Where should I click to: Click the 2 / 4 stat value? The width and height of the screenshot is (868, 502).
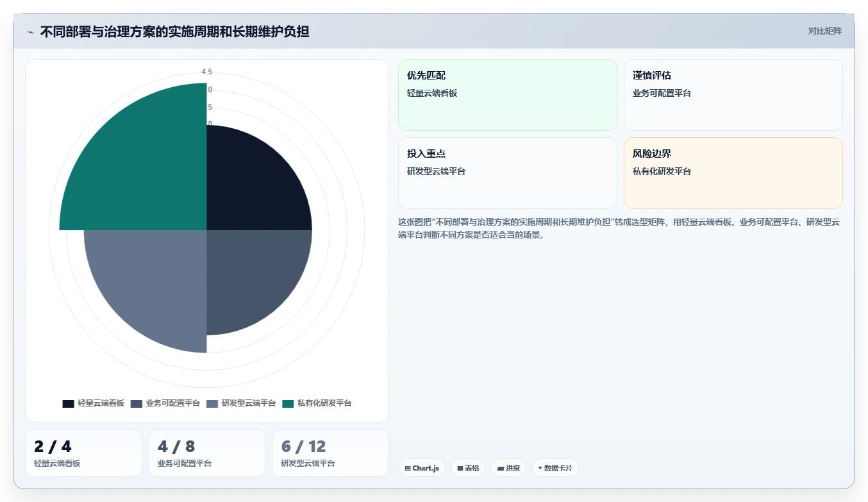53,447
